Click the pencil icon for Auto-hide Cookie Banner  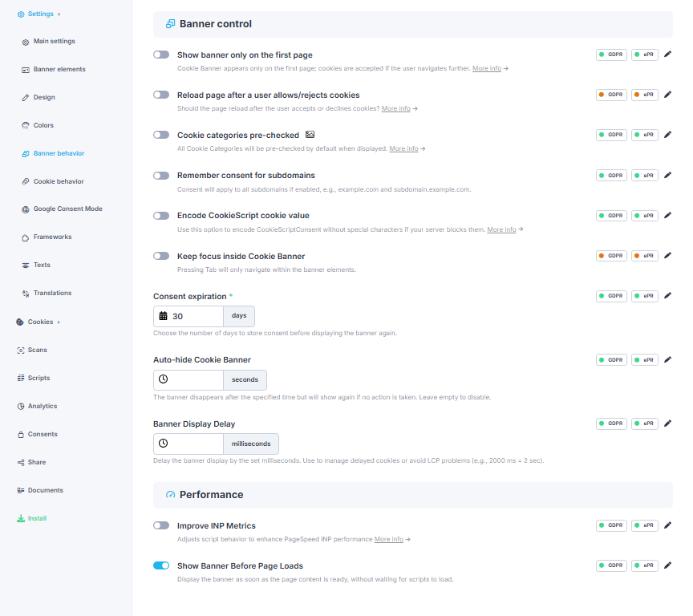(x=667, y=359)
